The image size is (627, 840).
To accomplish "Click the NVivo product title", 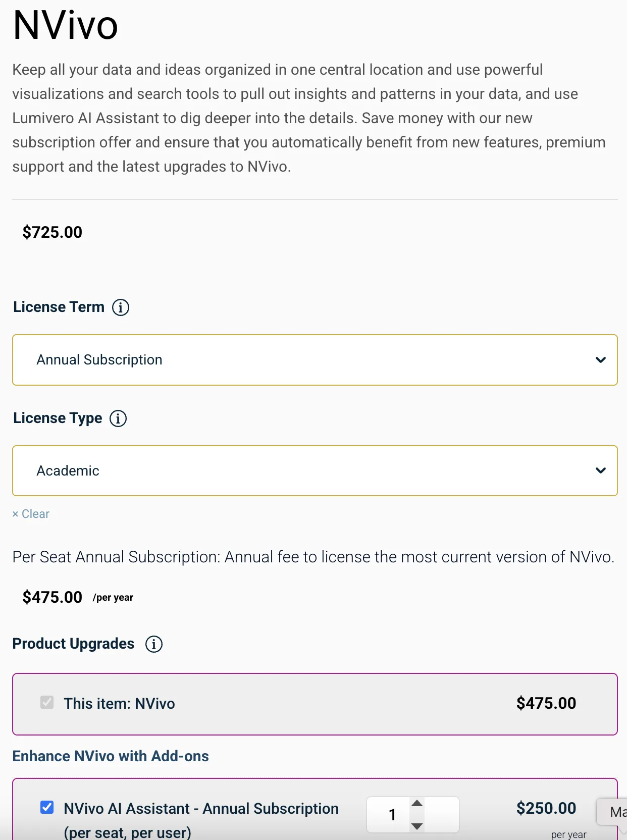I will pyautogui.click(x=66, y=25).
